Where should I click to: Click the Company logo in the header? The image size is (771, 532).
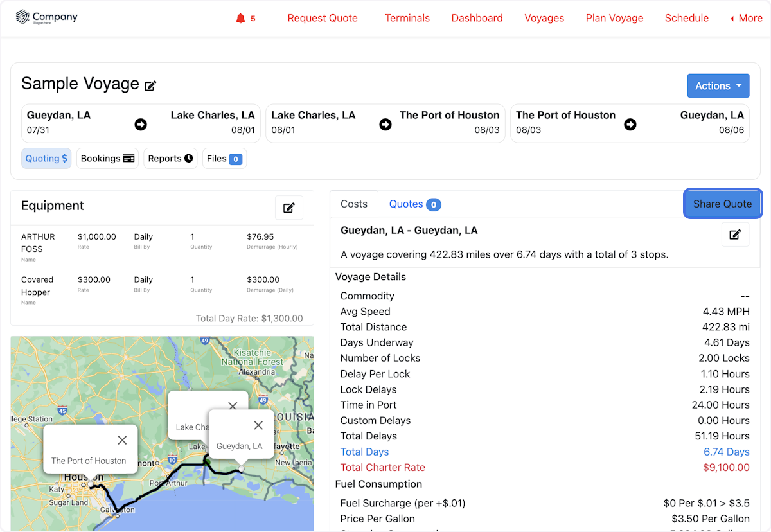tap(46, 17)
